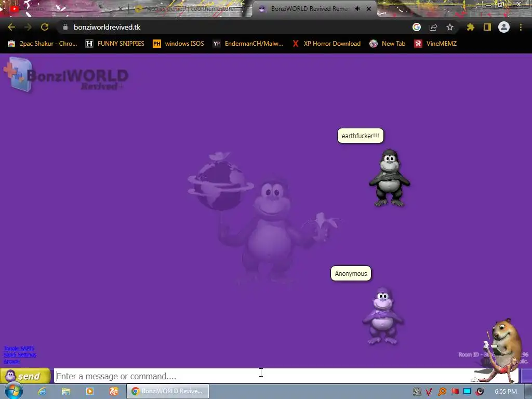Open the Arcade link
The image size is (532, 399).
[x=11, y=362]
